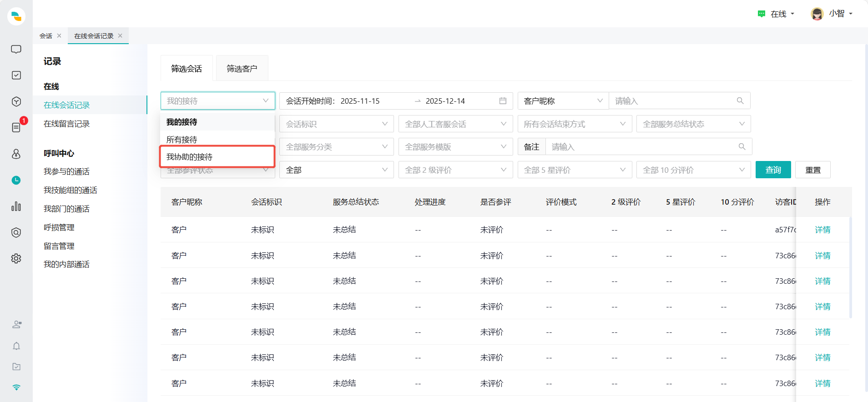Screen dimensions: 868x402
Task: Open the 全部服务总结状态 dropdown
Action: coord(694,124)
